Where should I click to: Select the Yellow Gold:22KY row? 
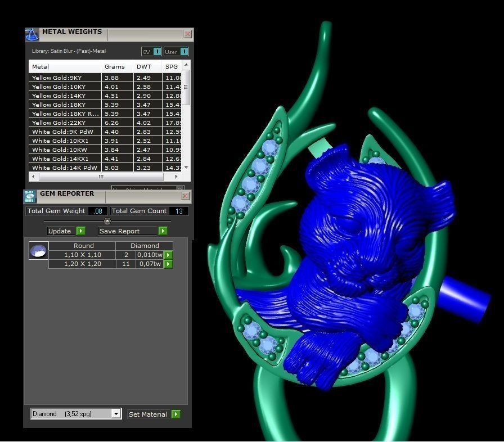pyautogui.click(x=105, y=123)
